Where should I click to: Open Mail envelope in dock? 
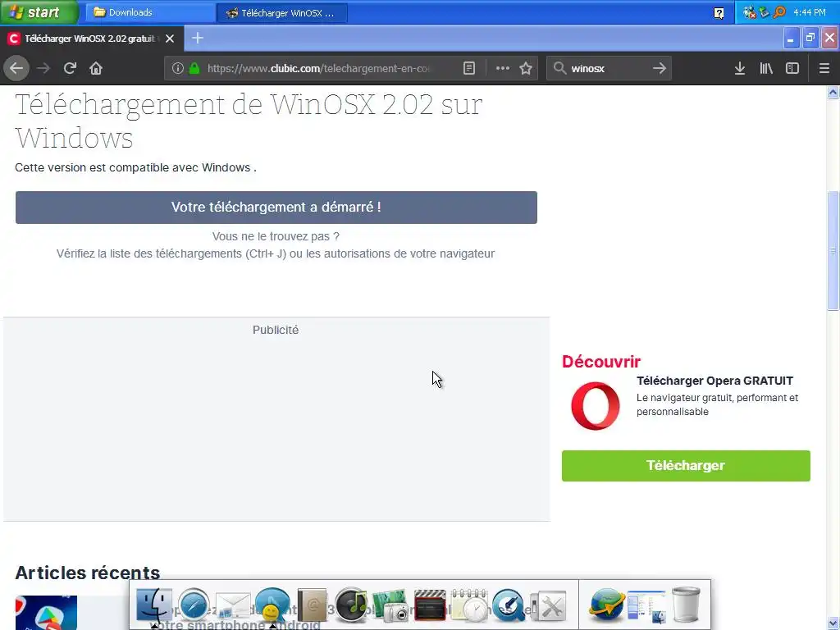[232, 606]
